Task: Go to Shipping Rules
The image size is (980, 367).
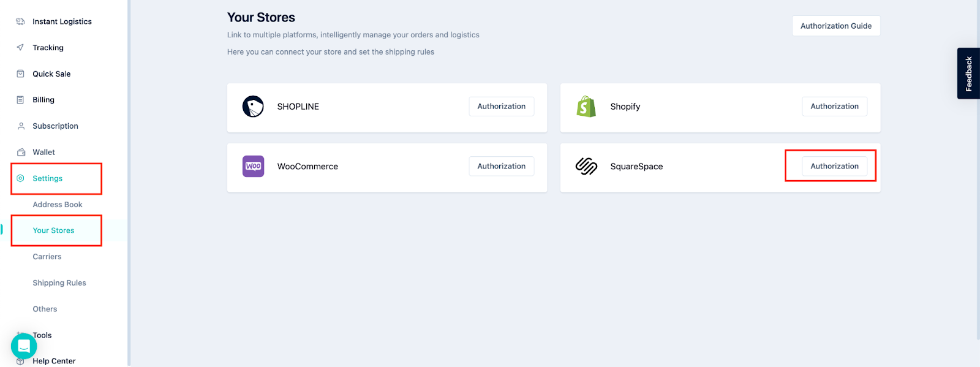Action: click(x=59, y=283)
